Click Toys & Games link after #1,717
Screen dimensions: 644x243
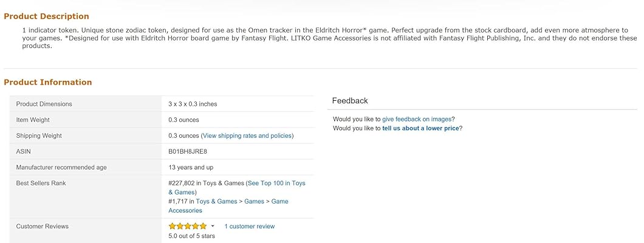click(x=216, y=201)
